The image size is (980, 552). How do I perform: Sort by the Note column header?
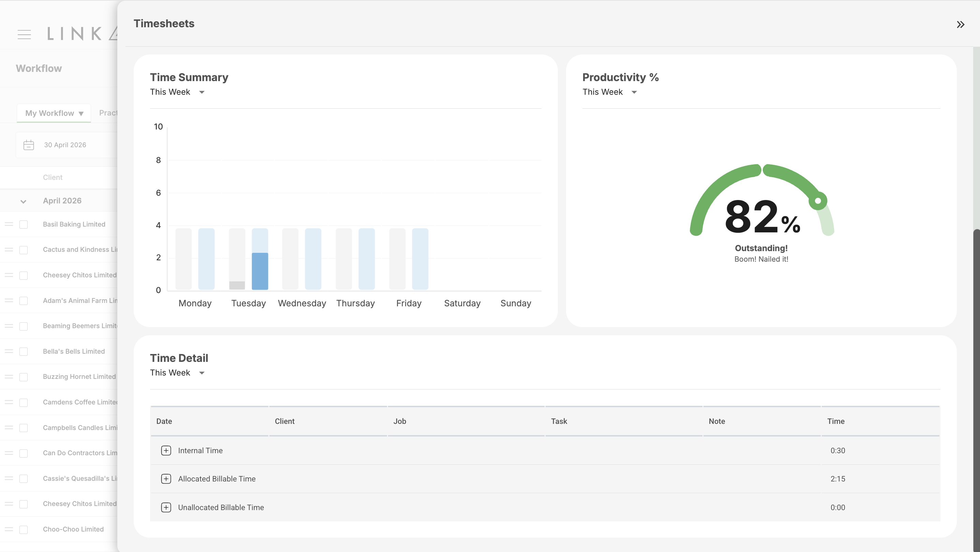pyautogui.click(x=717, y=421)
